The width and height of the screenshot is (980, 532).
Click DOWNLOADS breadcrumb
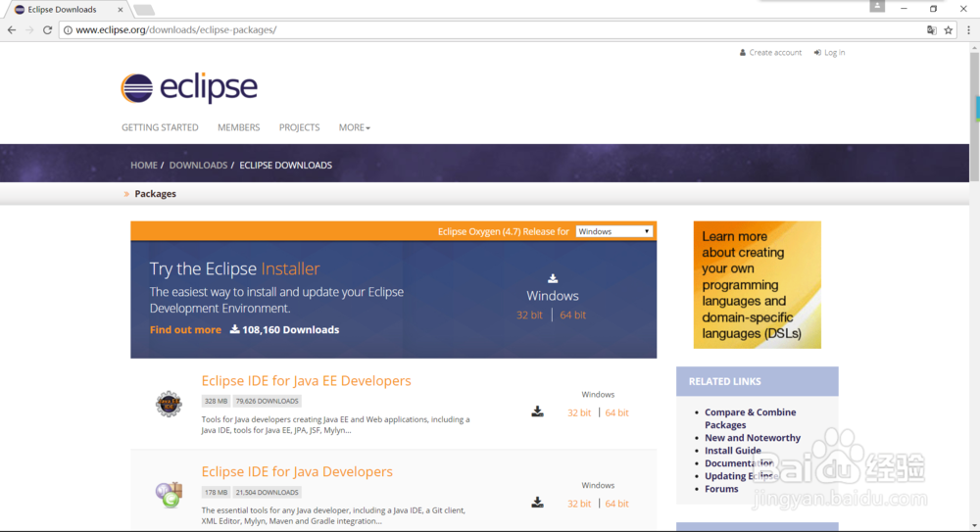198,165
